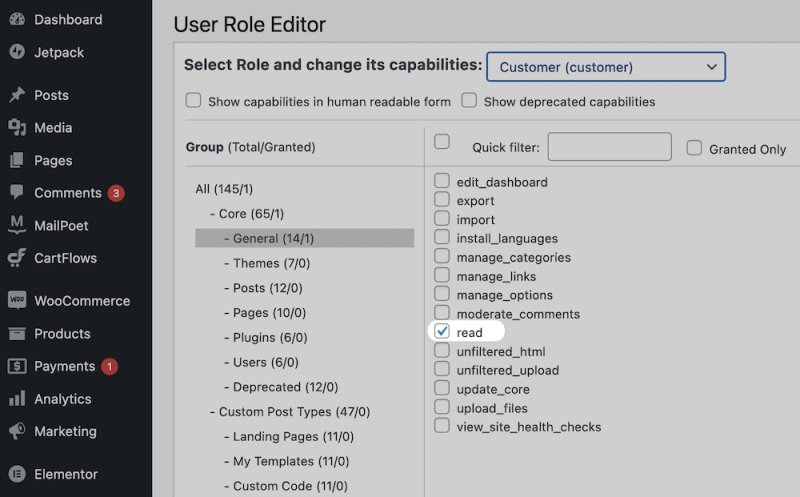The width and height of the screenshot is (800, 497).
Task: Select the Users (6/0) group
Action: [x=261, y=362]
